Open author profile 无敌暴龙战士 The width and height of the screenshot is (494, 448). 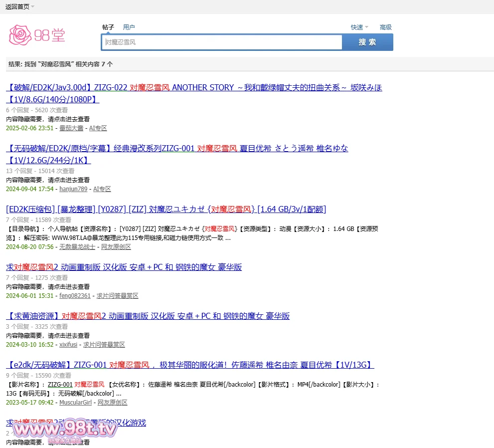[x=77, y=247]
